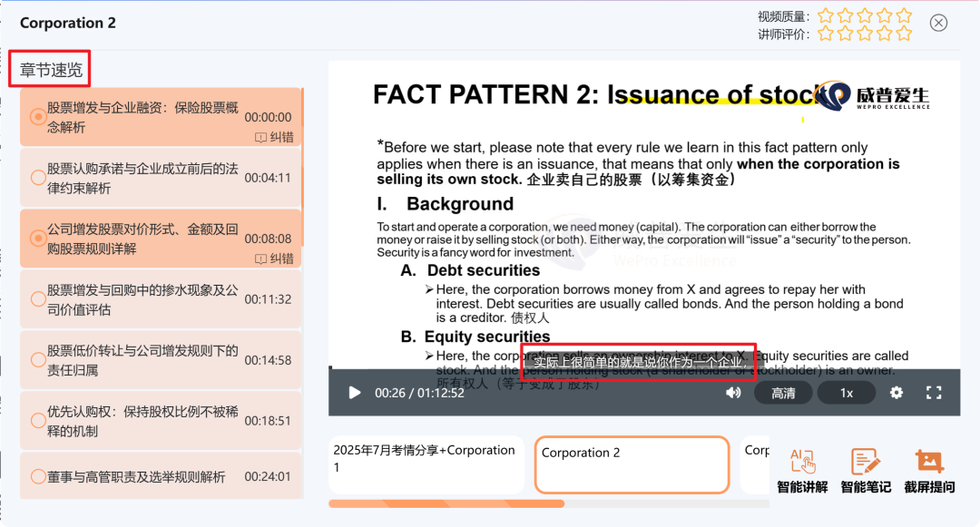Viewport: 980px width, 527px height.
Task: Open AI 智能讲解 feature
Action: click(x=802, y=471)
